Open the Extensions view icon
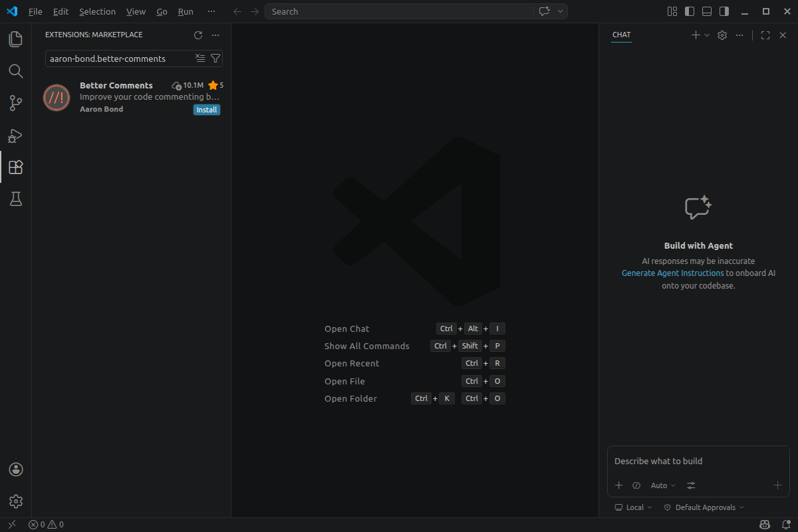This screenshot has width=798, height=532. click(15, 167)
